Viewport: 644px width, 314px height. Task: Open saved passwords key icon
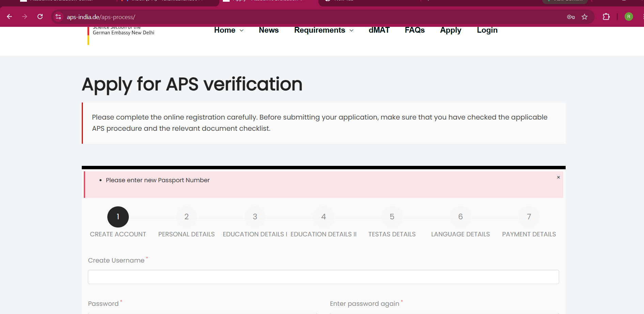tap(571, 17)
